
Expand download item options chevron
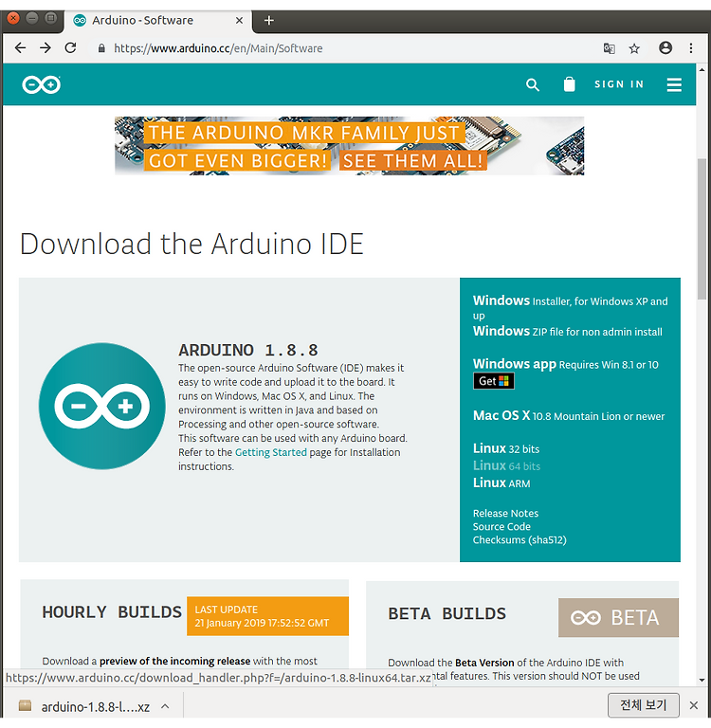(165, 706)
